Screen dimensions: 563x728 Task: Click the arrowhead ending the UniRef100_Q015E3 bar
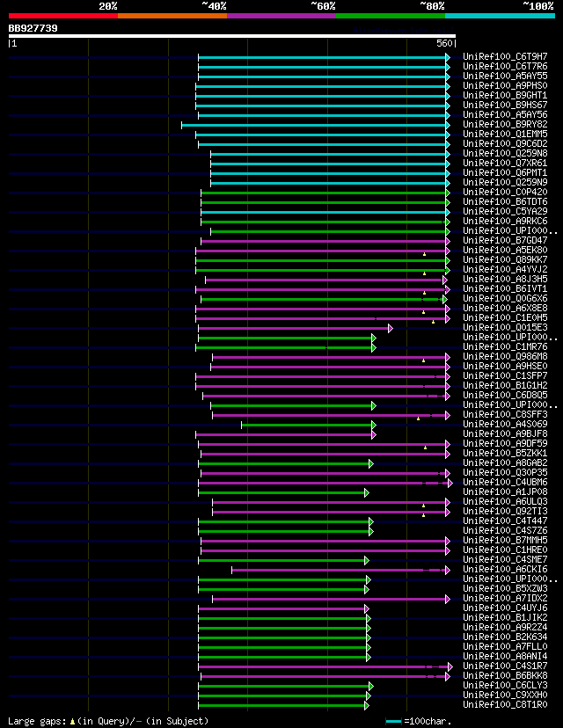click(391, 328)
